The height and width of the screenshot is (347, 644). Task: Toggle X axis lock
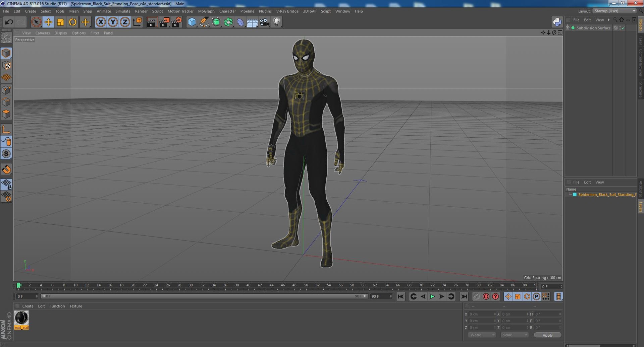click(x=101, y=22)
